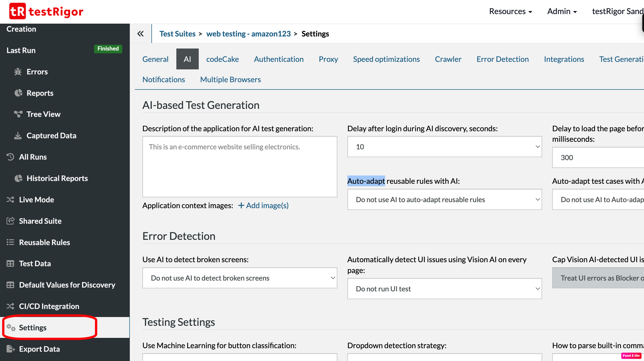Click the Reusable Rules list icon

click(x=10, y=242)
